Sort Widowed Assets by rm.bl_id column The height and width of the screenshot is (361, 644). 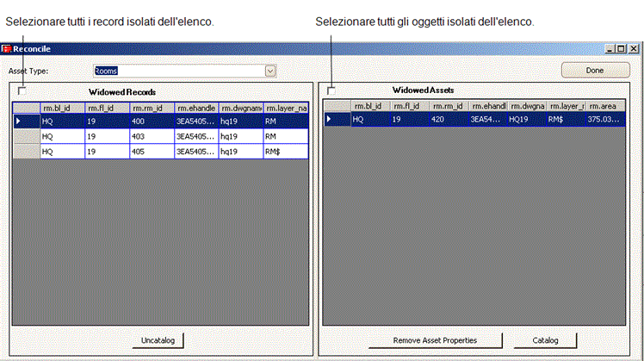pyautogui.click(x=370, y=106)
